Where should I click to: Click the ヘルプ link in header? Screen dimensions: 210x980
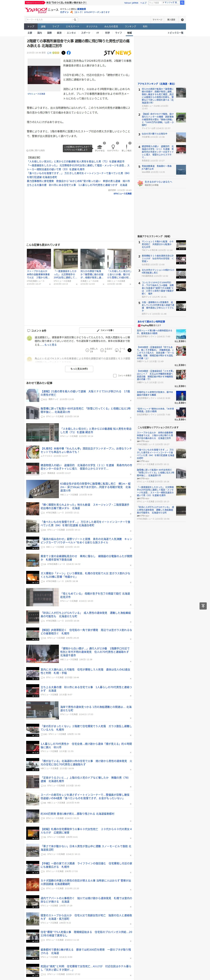[x=143, y=3]
